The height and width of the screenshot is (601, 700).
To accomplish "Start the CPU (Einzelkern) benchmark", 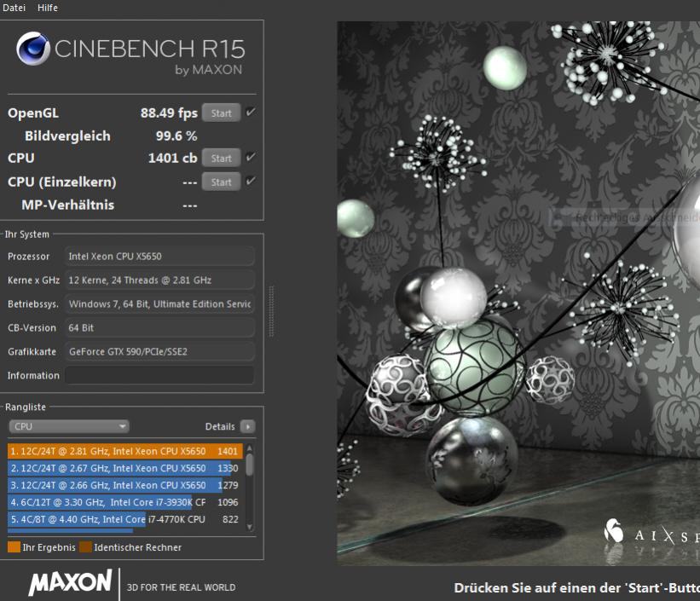I will [222, 182].
